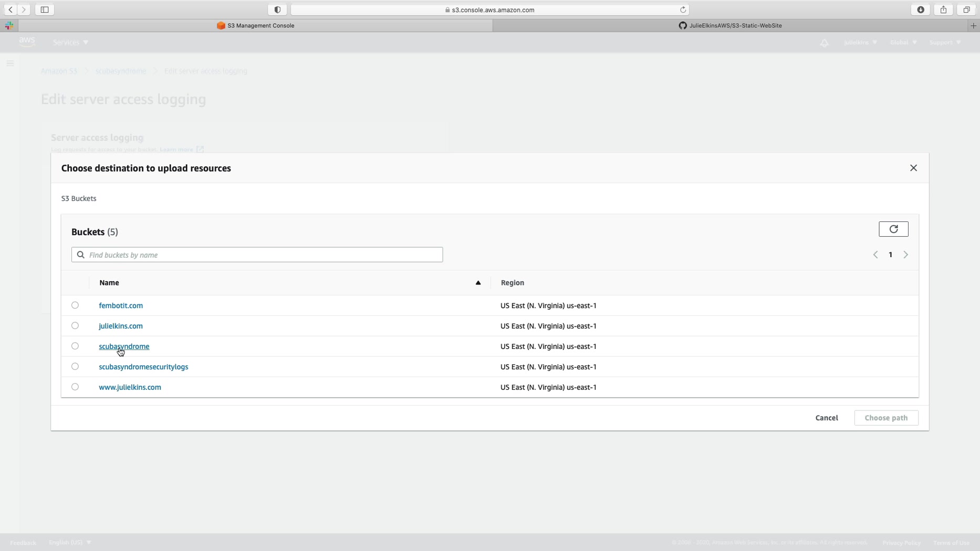The width and height of the screenshot is (980, 551).
Task: Open the scubasyndromesecuritylogs bucket link
Action: point(143,367)
